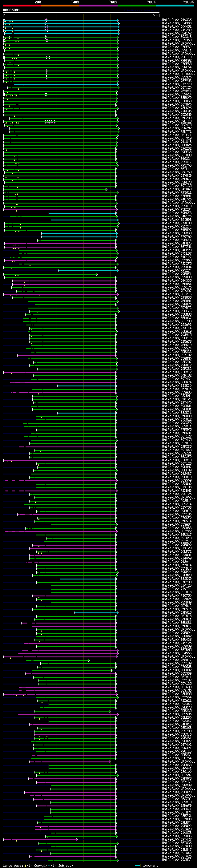Select hit label UniRef100_A7QFS5
This screenshot has width=197, height=868.
tap(177, 64)
